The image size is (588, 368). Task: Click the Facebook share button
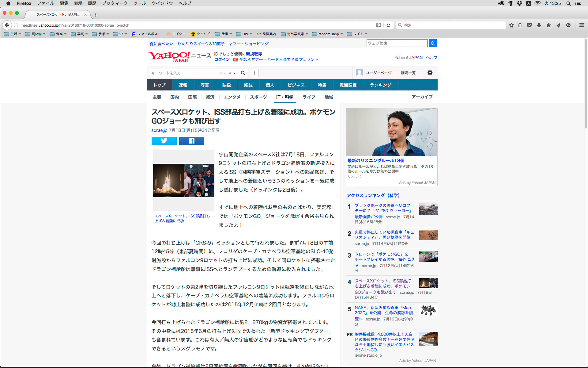pos(191,141)
